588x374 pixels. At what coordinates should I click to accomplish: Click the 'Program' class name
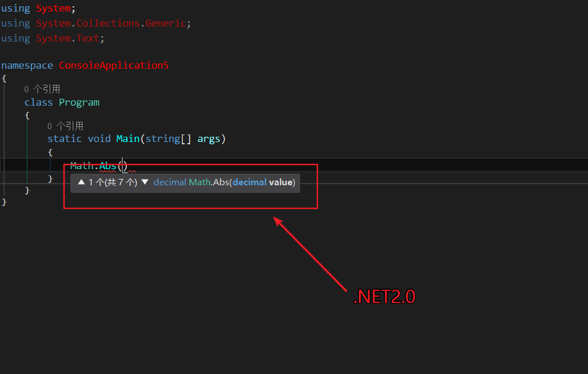click(x=79, y=102)
